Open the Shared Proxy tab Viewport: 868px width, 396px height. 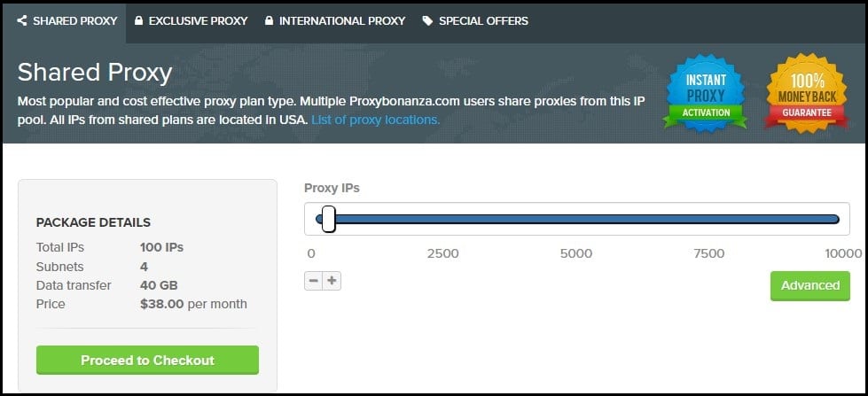pos(74,20)
